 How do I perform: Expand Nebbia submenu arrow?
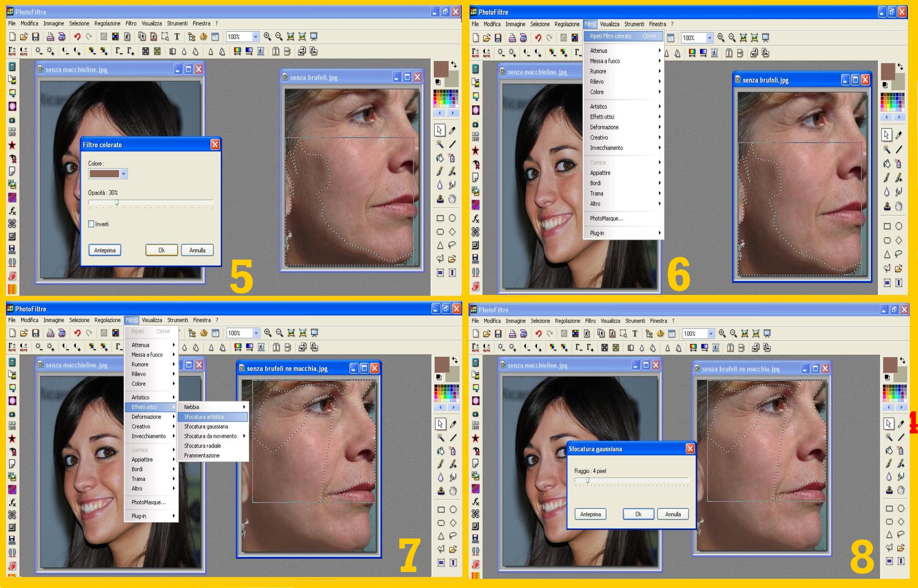244,407
